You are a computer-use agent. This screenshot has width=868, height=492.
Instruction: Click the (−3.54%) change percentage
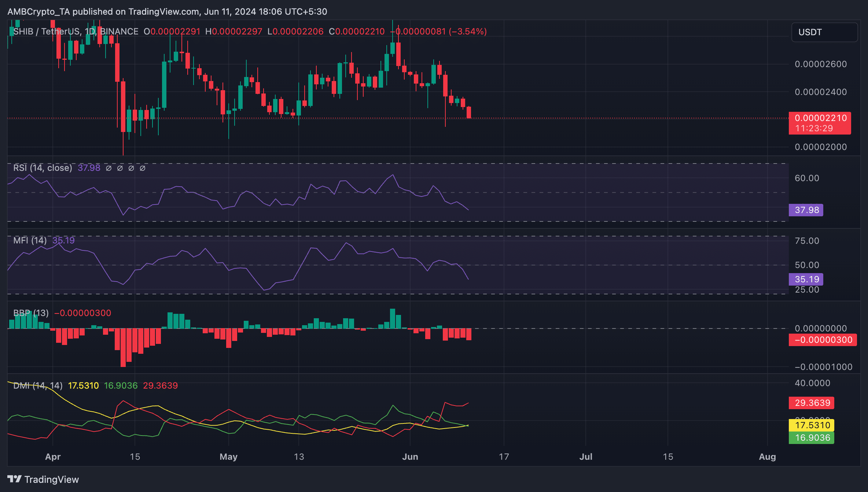pyautogui.click(x=468, y=32)
